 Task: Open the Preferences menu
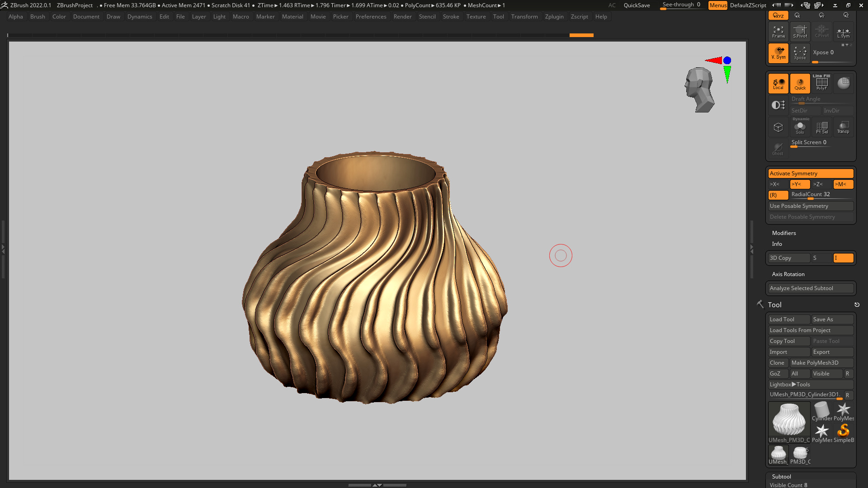(371, 17)
